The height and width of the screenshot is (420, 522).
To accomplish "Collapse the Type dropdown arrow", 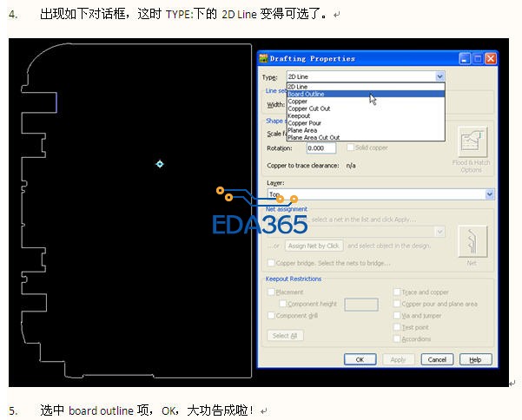I will point(439,76).
